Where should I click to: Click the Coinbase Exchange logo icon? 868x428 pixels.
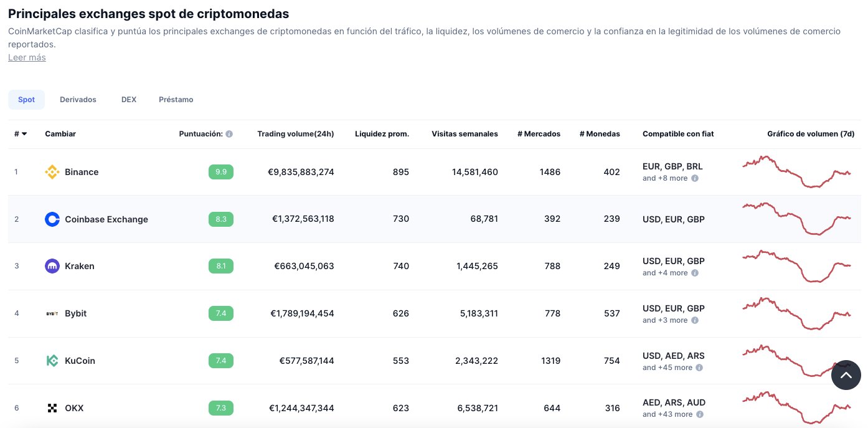pyautogui.click(x=52, y=219)
